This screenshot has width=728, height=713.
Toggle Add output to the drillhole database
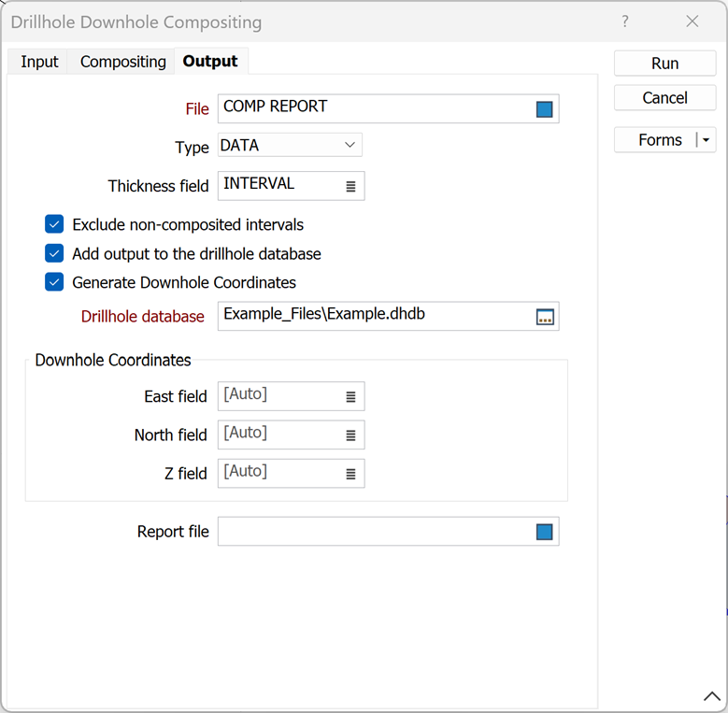coord(54,253)
